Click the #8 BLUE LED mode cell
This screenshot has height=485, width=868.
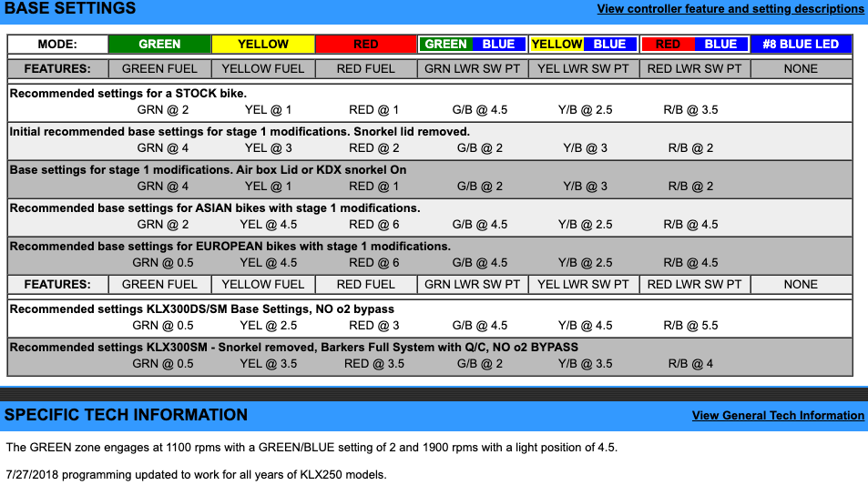tap(801, 44)
